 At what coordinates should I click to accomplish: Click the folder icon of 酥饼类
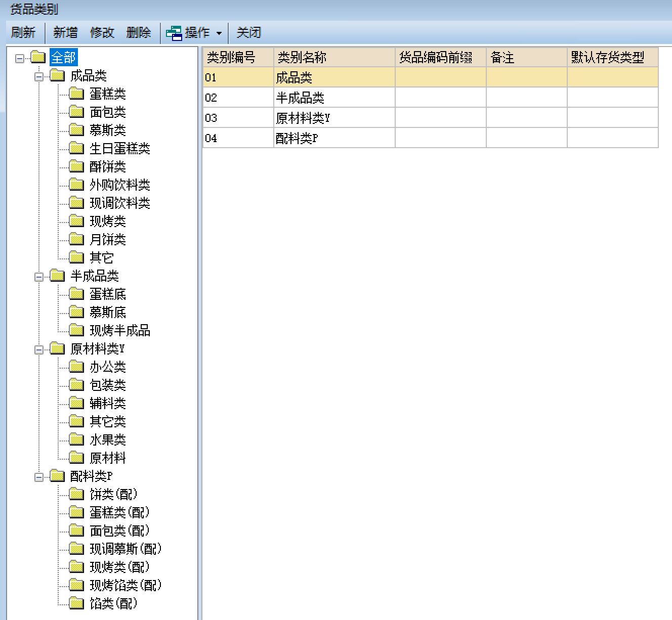76,166
